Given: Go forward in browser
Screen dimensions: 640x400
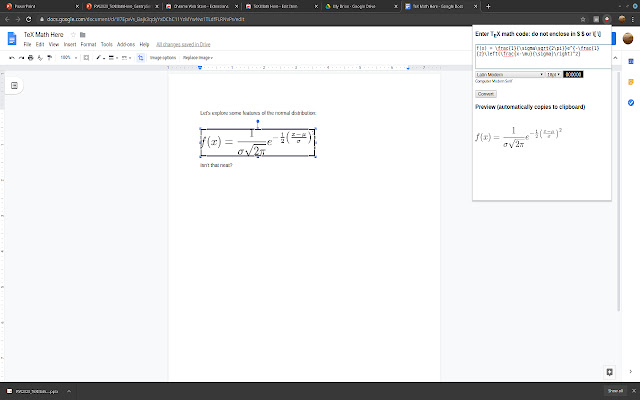Looking at the screenshot, I should point(18,19).
